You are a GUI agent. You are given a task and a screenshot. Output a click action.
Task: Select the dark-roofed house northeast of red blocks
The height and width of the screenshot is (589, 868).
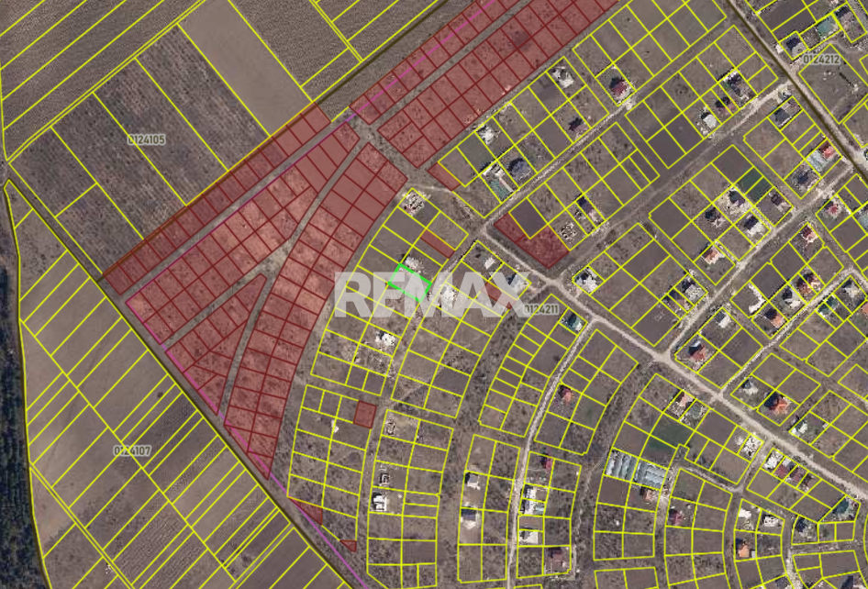(x=519, y=169)
